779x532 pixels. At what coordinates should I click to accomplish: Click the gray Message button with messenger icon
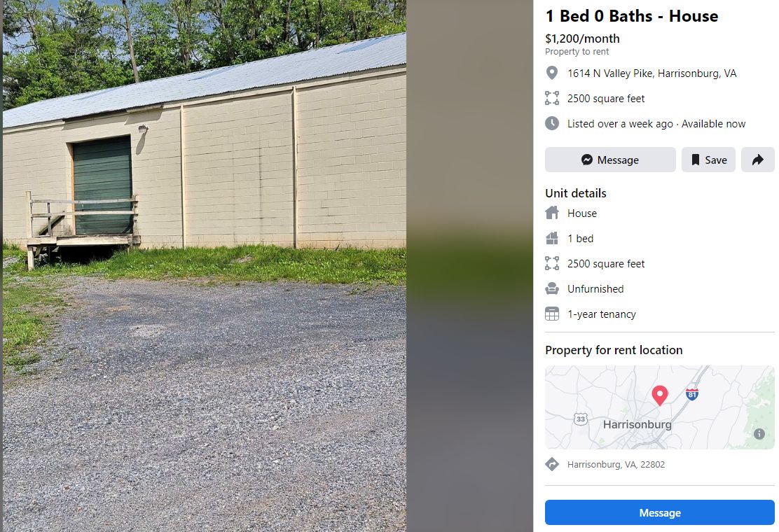610,160
